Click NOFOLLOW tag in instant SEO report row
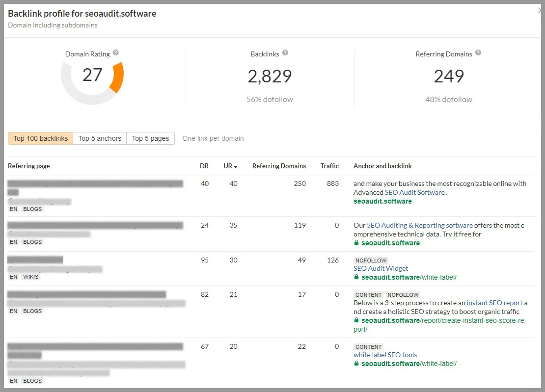Screen dimensions: 545x392 click(x=403, y=295)
